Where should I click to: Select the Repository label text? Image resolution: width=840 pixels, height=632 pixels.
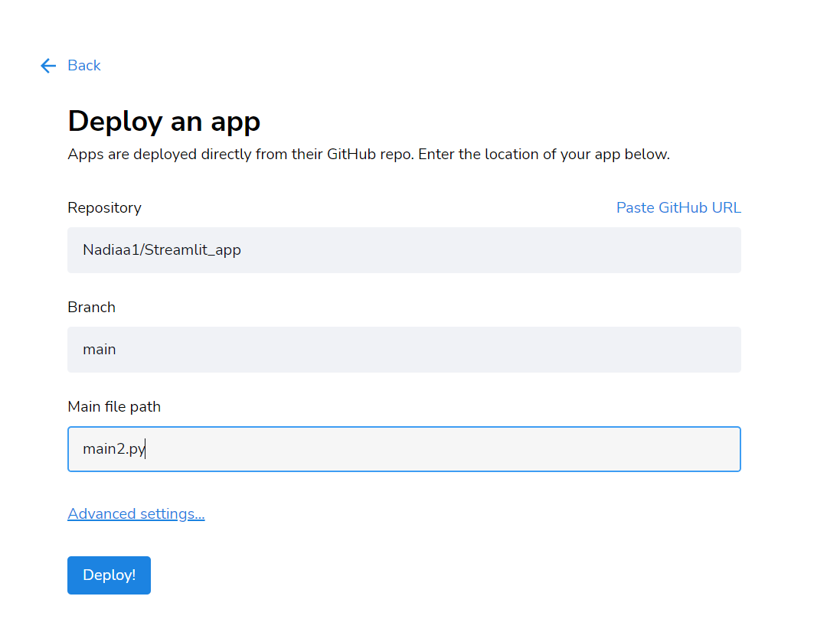[x=104, y=207]
